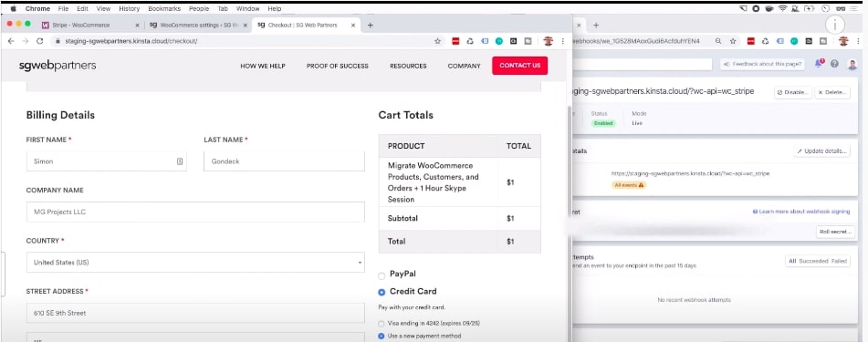
Task: Click Feedback about this page in Stripe
Action: click(x=762, y=64)
